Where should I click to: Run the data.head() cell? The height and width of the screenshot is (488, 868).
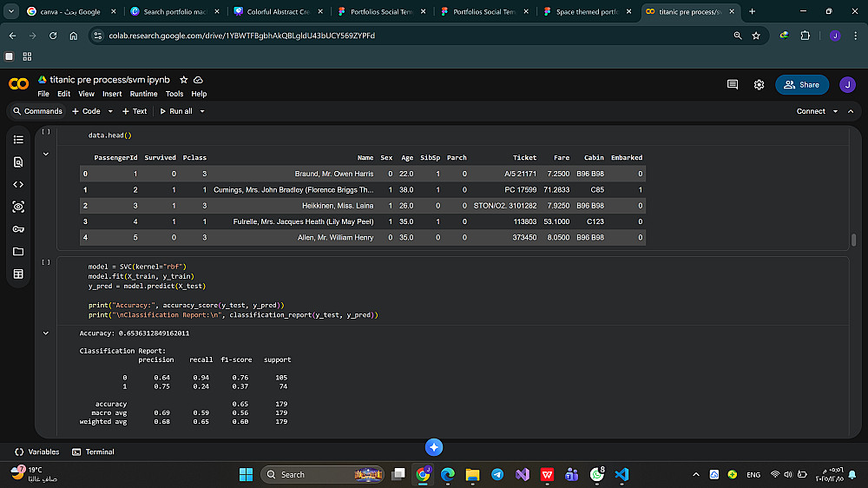[46, 132]
